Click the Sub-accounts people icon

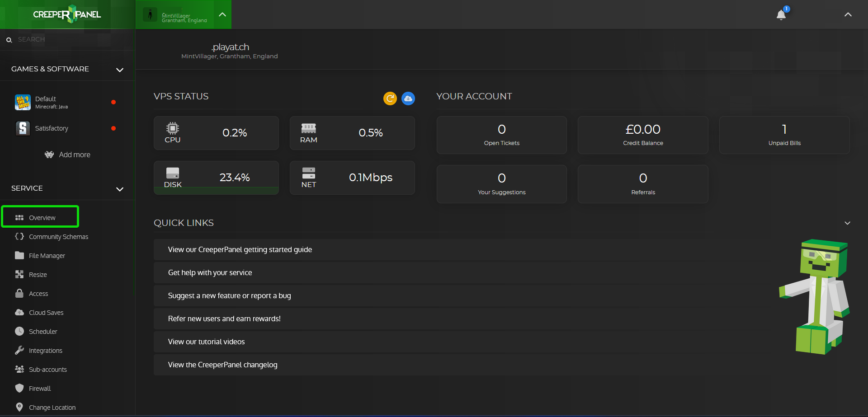tap(19, 369)
